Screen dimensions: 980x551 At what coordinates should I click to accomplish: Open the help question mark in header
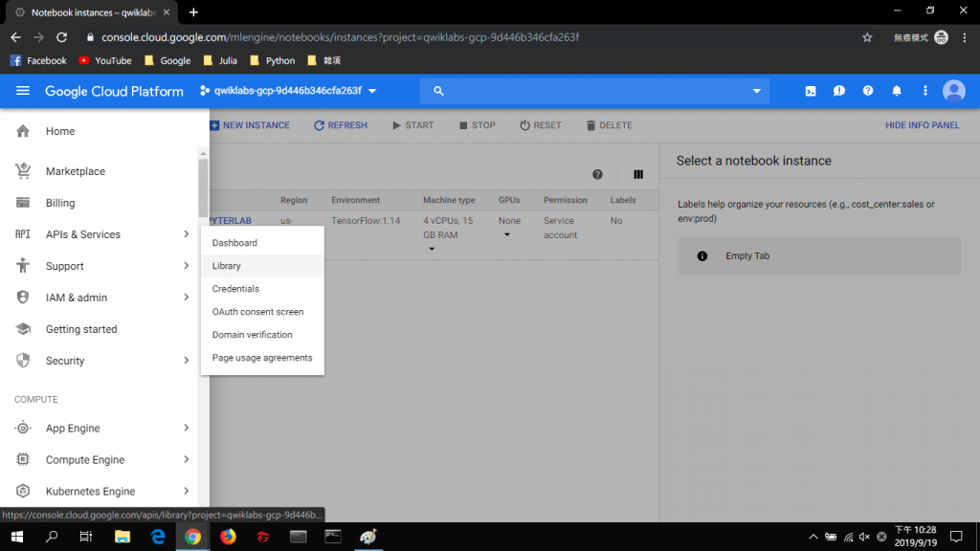pos(868,91)
